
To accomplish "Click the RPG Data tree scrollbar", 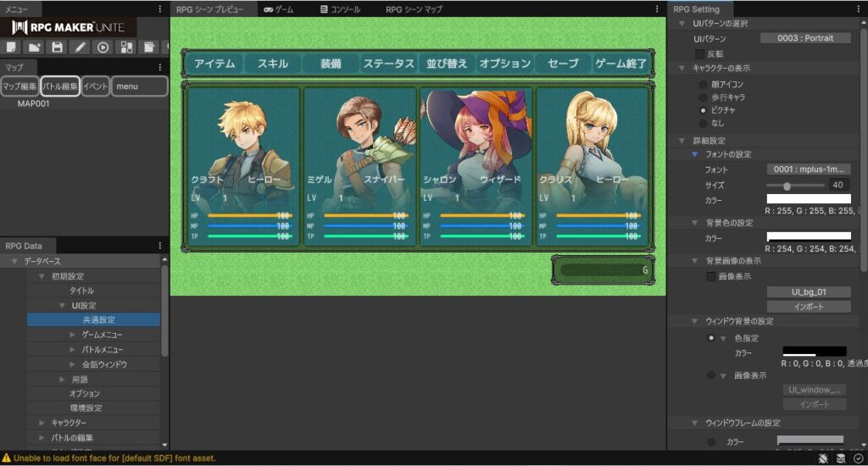I will 164,312.
